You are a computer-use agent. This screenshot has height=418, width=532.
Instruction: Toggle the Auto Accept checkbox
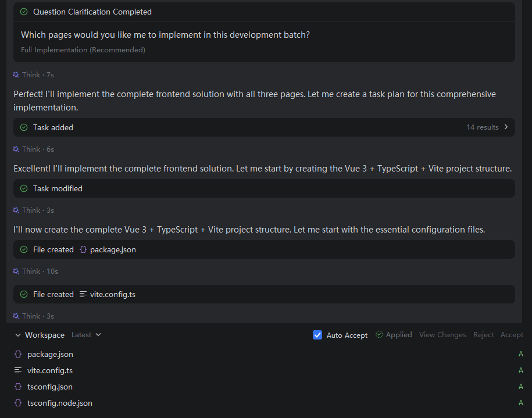click(x=317, y=335)
